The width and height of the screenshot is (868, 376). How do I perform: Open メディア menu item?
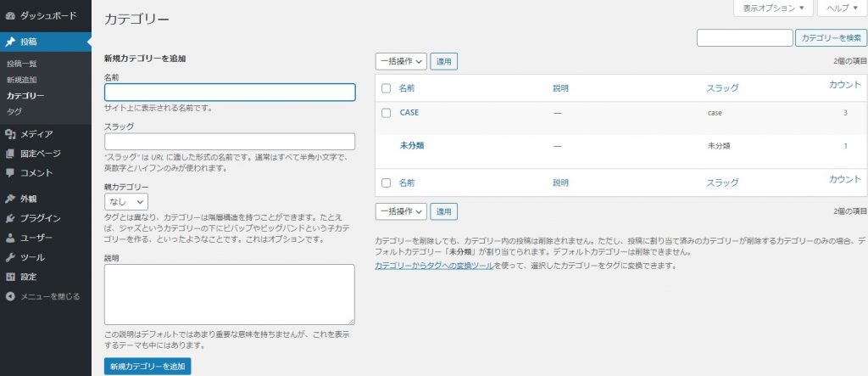click(46, 133)
